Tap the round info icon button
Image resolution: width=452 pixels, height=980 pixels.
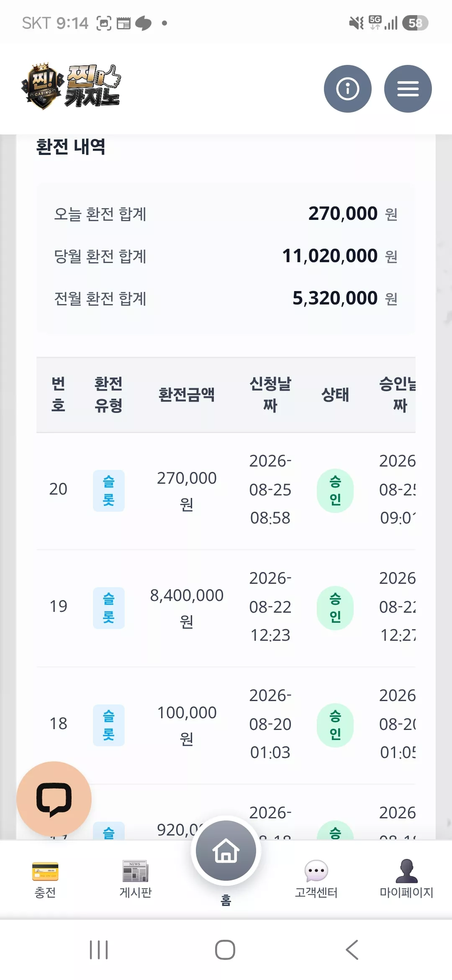tap(347, 89)
